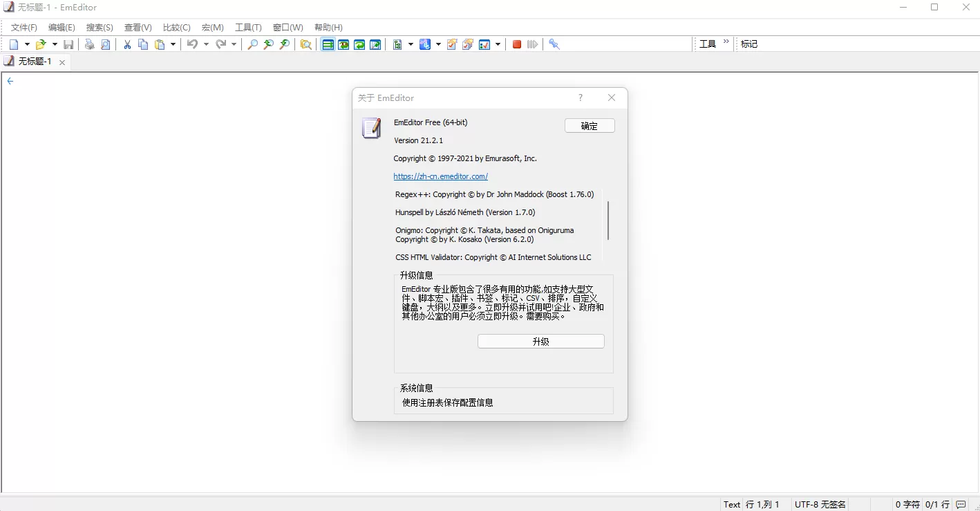The height and width of the screenshot is (511, 980).
Task: Click the Print icon on the toolbar
Action: [x=89, y=44]
